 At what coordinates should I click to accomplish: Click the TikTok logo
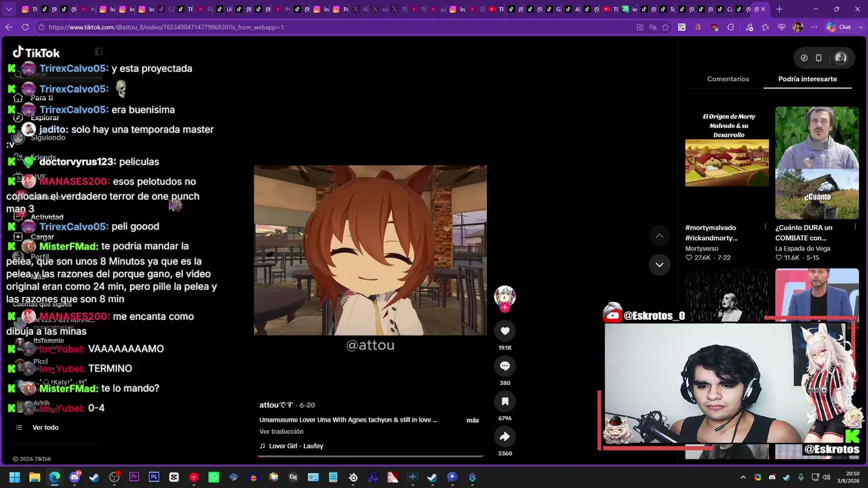pyautogui.click(x=37, y=52)
